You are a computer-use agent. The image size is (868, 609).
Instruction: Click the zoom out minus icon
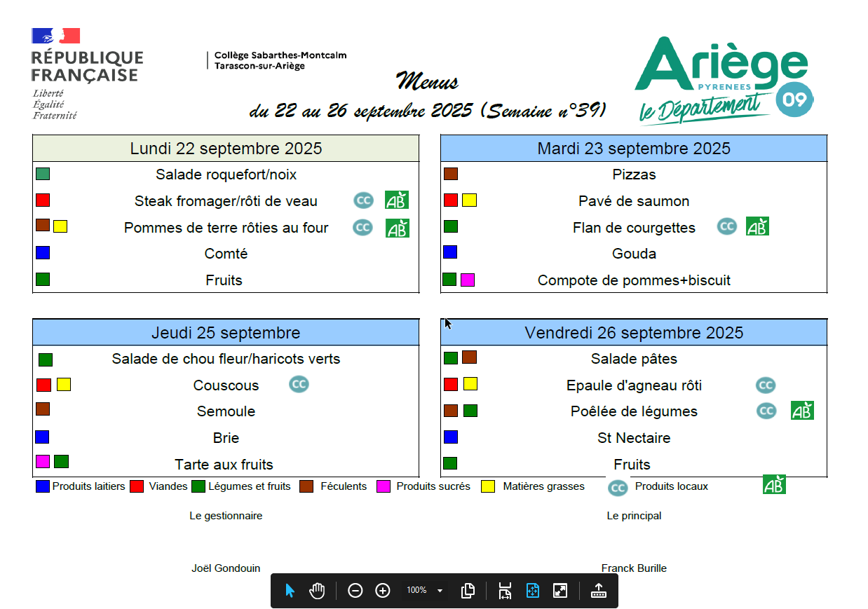[355, 591]
